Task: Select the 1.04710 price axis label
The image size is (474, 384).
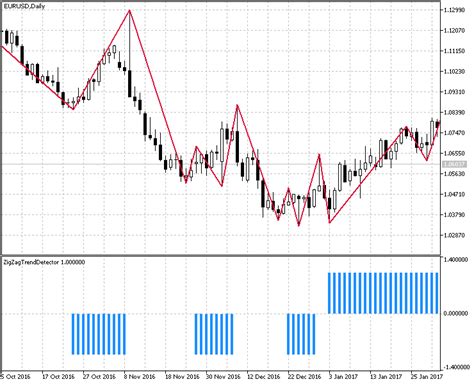Action: [x=455, y=194]
